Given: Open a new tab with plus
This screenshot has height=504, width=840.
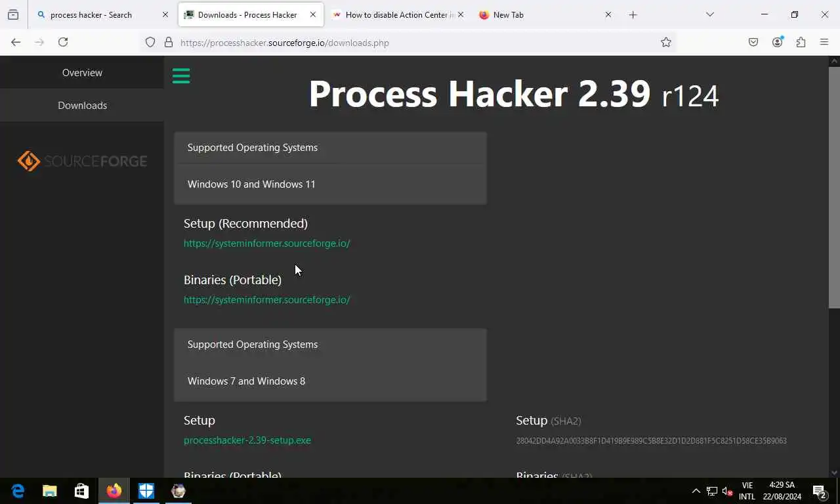Looking at the screenshot, I should tap(633, 14).
